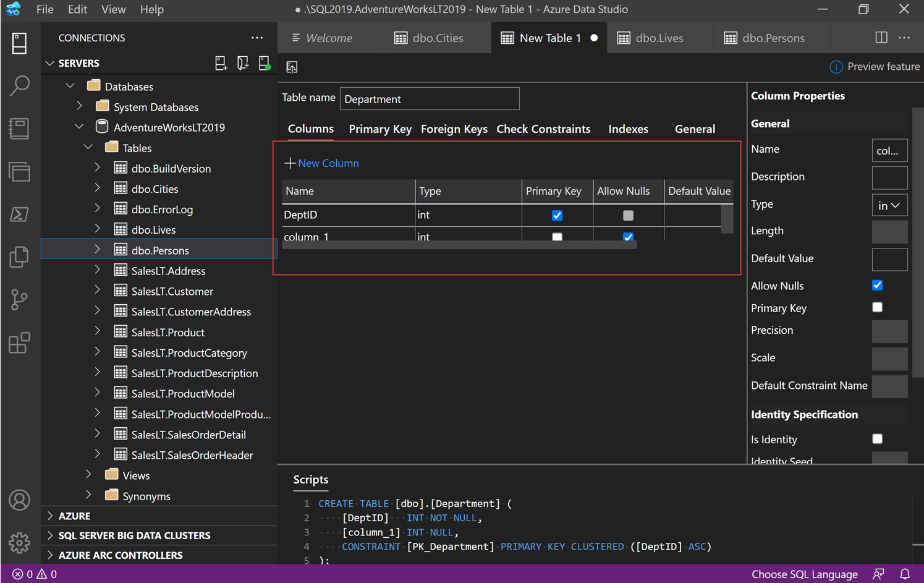Open the Connections view in activity bar
This screenshot has width=924, height=583.
[19, 43]
